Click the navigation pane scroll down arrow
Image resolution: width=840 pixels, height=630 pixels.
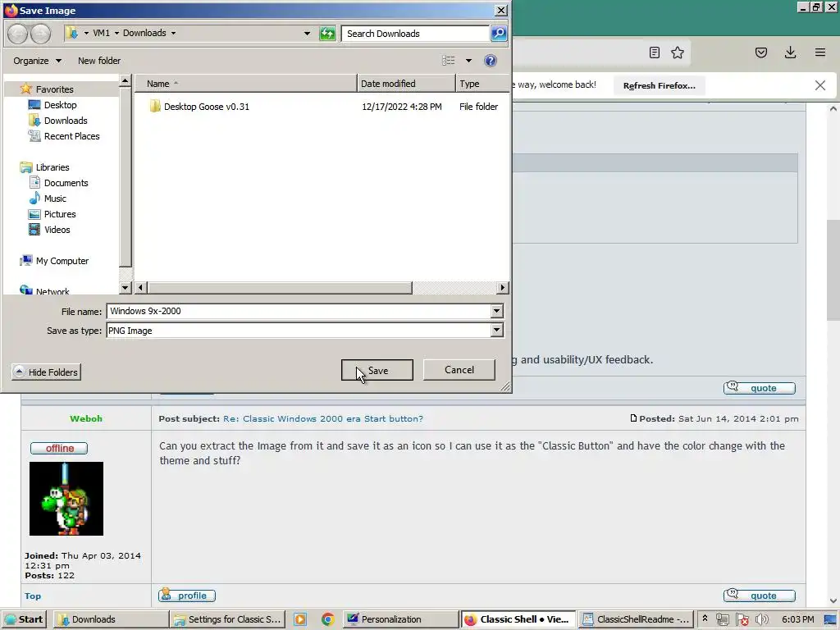[125, 288]
